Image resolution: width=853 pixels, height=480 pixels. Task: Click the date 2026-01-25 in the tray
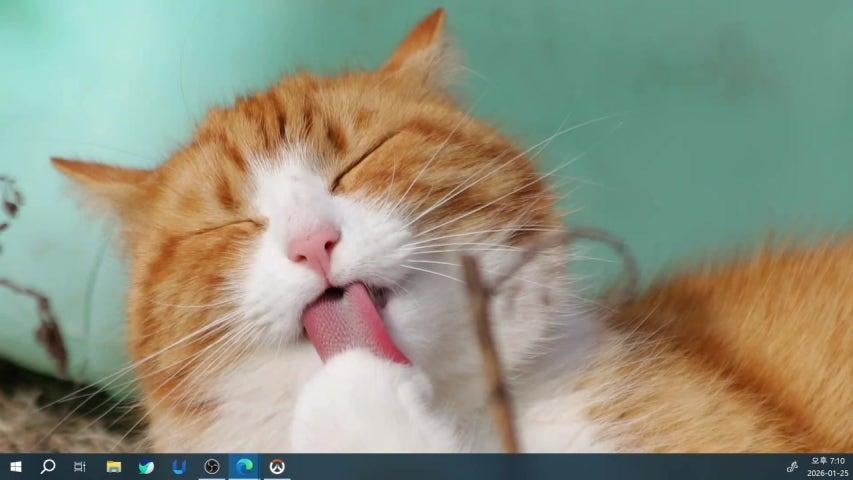click(827, 473)
